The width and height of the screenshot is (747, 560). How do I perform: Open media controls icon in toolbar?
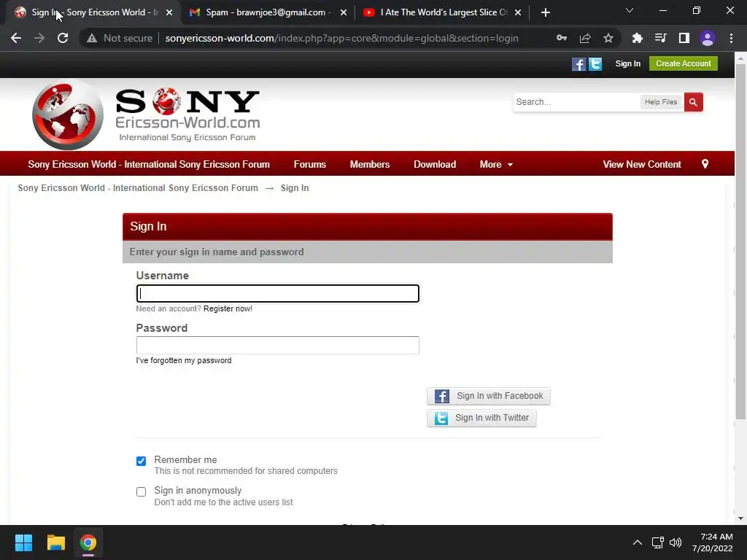pyautogui.click(x=660, y=38)
